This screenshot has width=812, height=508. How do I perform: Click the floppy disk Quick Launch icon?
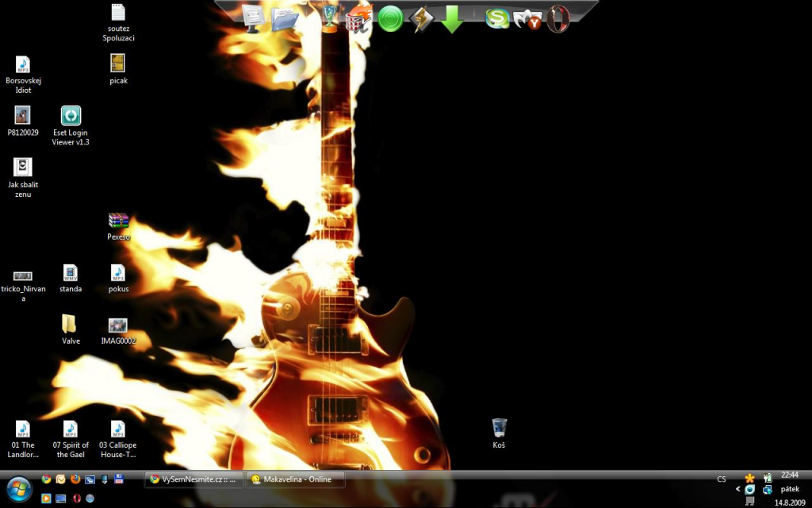(x=119, y=479)
